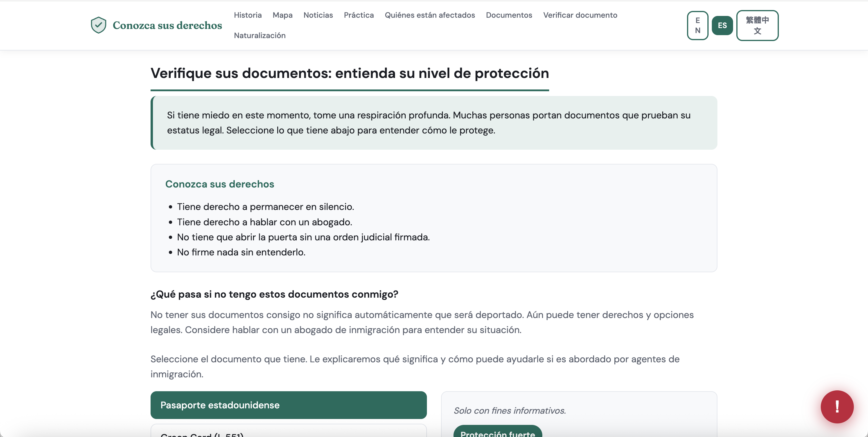Navigate to Práctica section
Image resolution: width=868 pixels, height=437 pixels.
358,15
